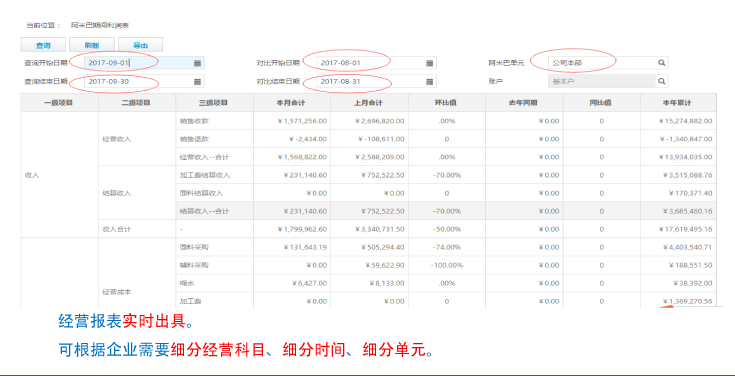Open calendar picker for 查询开始日期
This screenshot has height=376, width=735.
(197, 63)
